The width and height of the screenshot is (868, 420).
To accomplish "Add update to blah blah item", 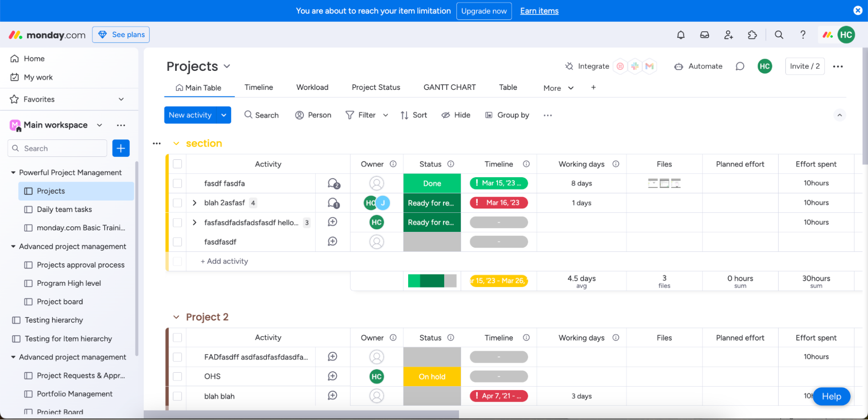I will (333, 396).
